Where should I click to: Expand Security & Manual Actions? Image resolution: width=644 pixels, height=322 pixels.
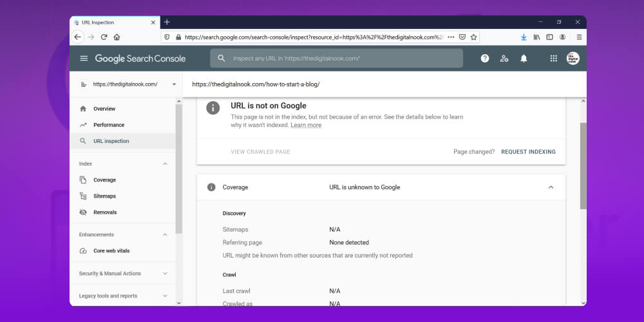(x=165, y=274)
